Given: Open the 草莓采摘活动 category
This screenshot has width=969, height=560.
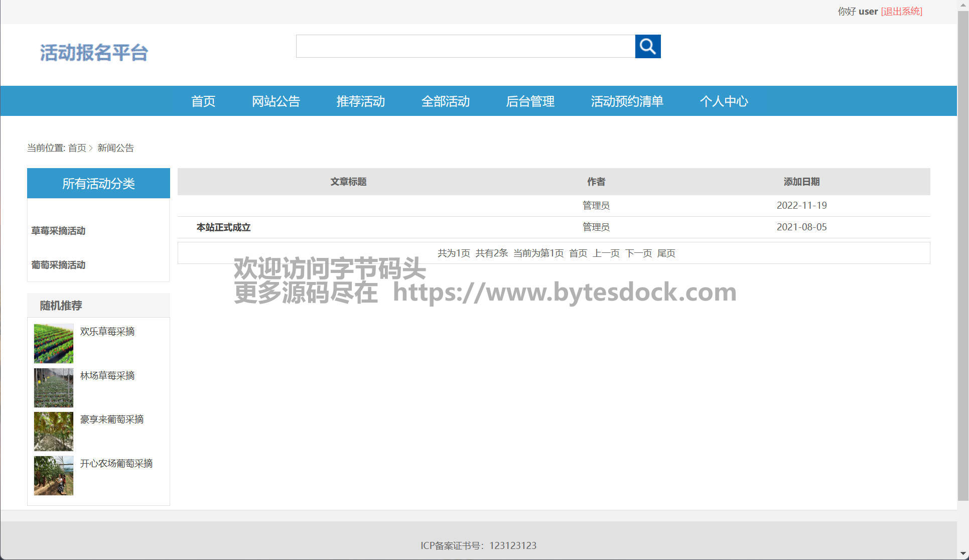Looking at the screenshot, I should pyautogui.click(x=58, y=231).
